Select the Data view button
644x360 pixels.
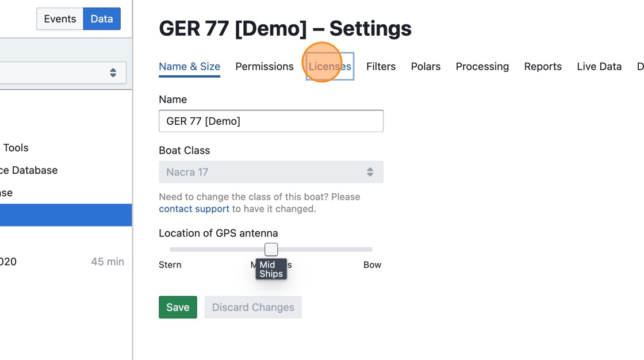tap(102, 19)
